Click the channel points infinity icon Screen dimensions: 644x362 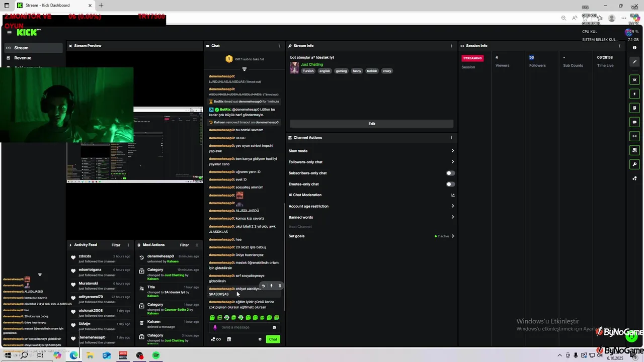(x=216, y=339)
